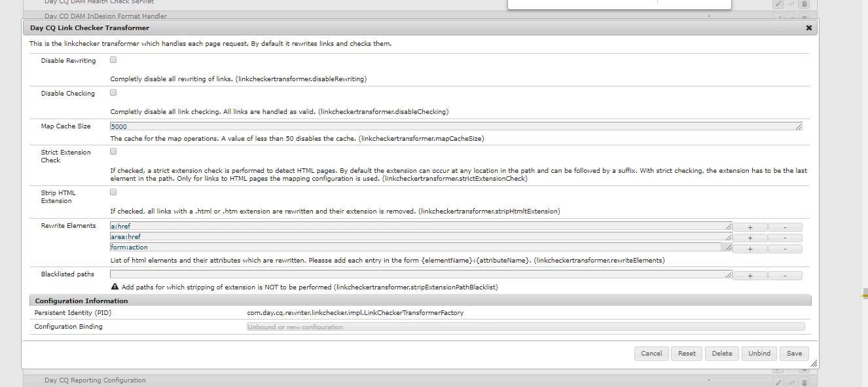Screen dimensions: 868x387
Task: Click the Strip HTML Extension label
Action: (58, 197)
